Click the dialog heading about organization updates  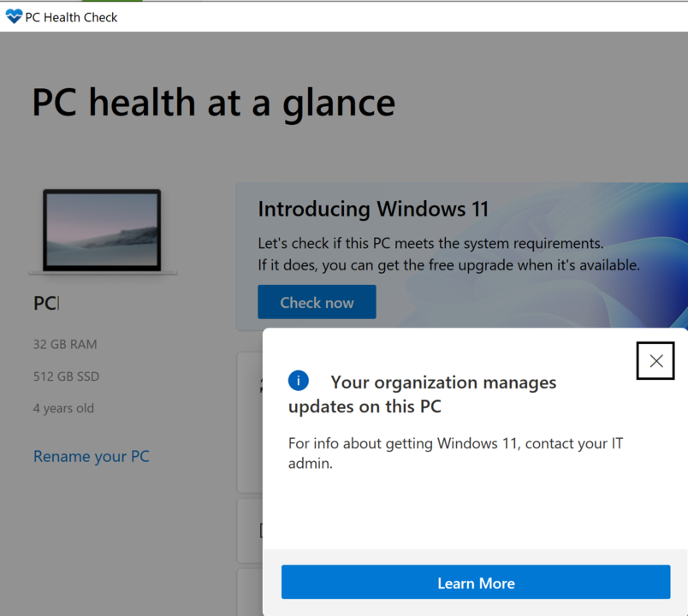tap(422, 394)
